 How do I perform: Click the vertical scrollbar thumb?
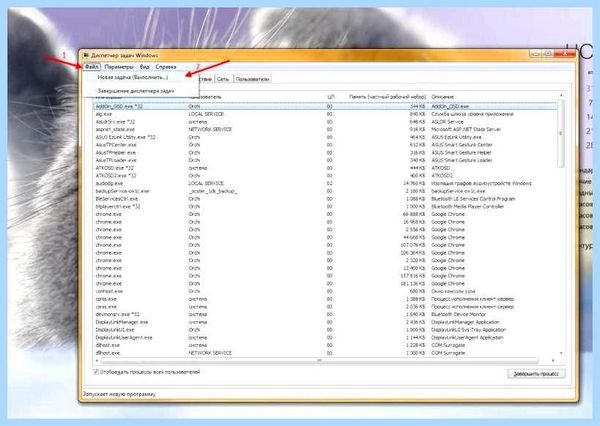(x=561, y=133)
